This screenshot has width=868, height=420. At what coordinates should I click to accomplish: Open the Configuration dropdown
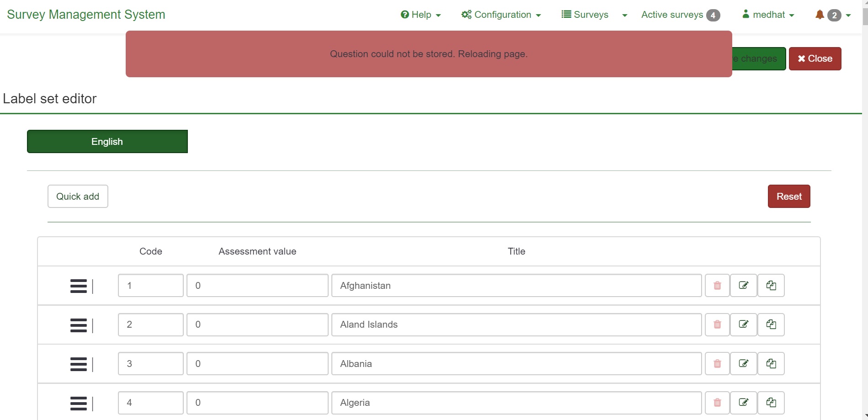(501, 15)
